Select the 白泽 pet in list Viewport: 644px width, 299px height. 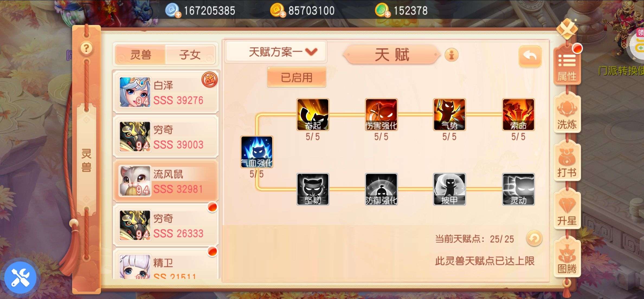click(x=166, y=92)
